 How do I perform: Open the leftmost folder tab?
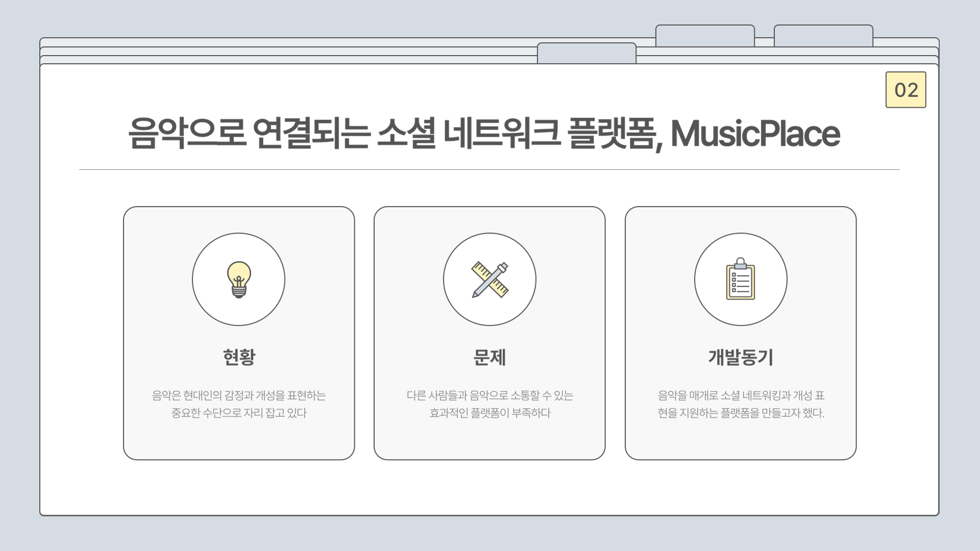(586, 53)
